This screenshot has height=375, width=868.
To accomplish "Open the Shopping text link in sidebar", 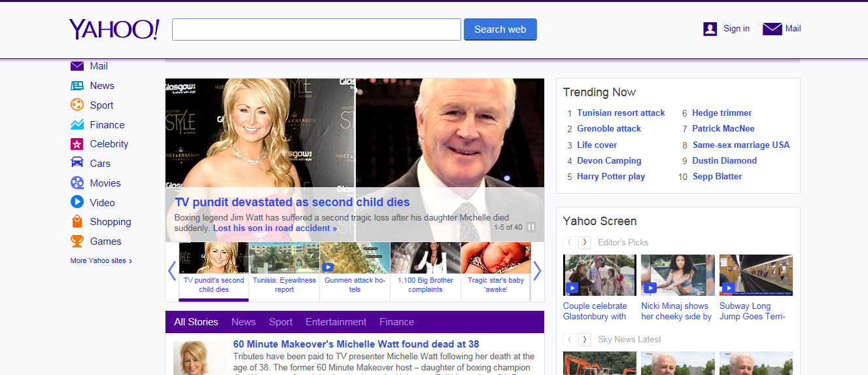I will click(x=111, y=222).
